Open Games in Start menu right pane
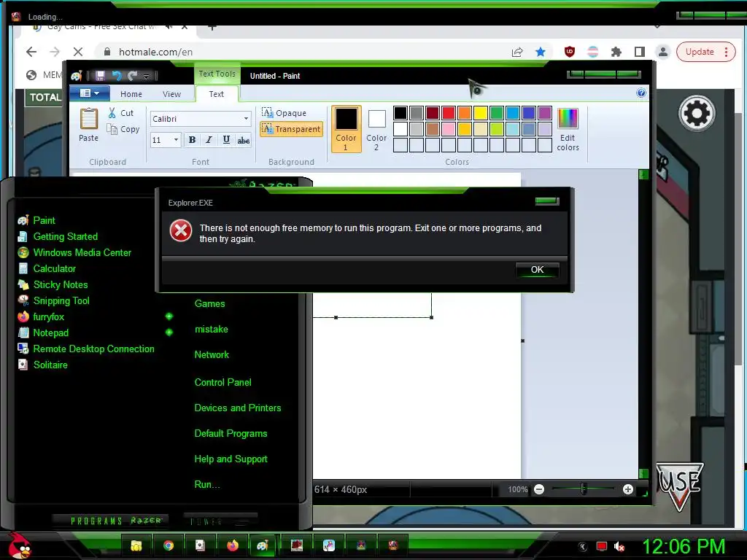The height and width of the screenshot is (560, 747). (209, 304)
